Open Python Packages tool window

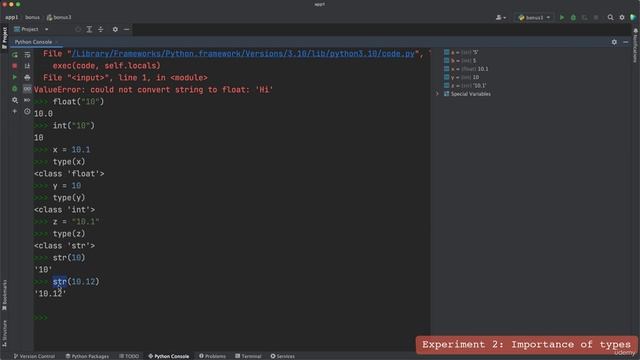click(x=87, y=356)
